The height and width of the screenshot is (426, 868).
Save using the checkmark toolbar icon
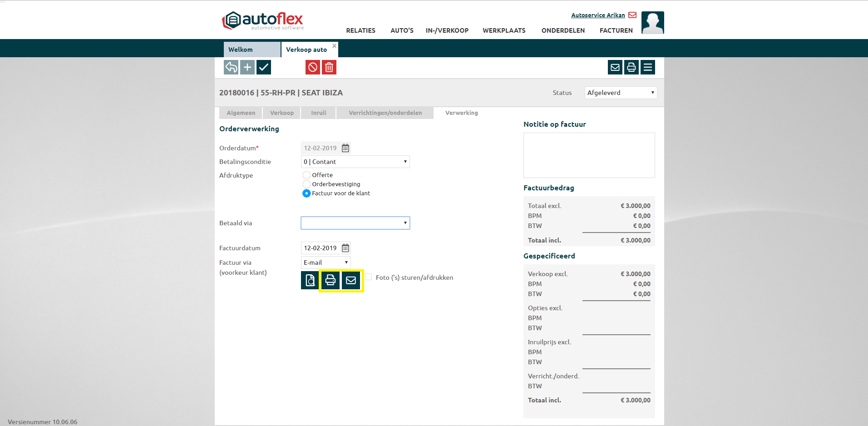click(x=264, y=68)
